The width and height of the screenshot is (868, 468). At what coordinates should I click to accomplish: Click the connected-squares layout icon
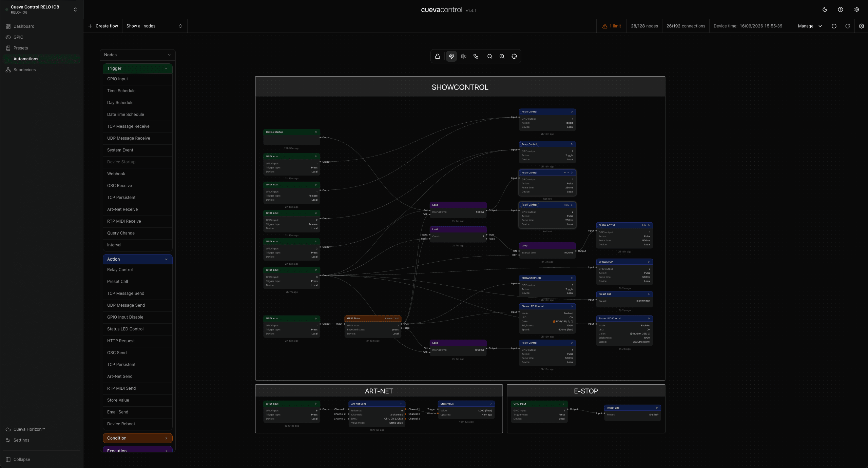[x=476, y=56]
